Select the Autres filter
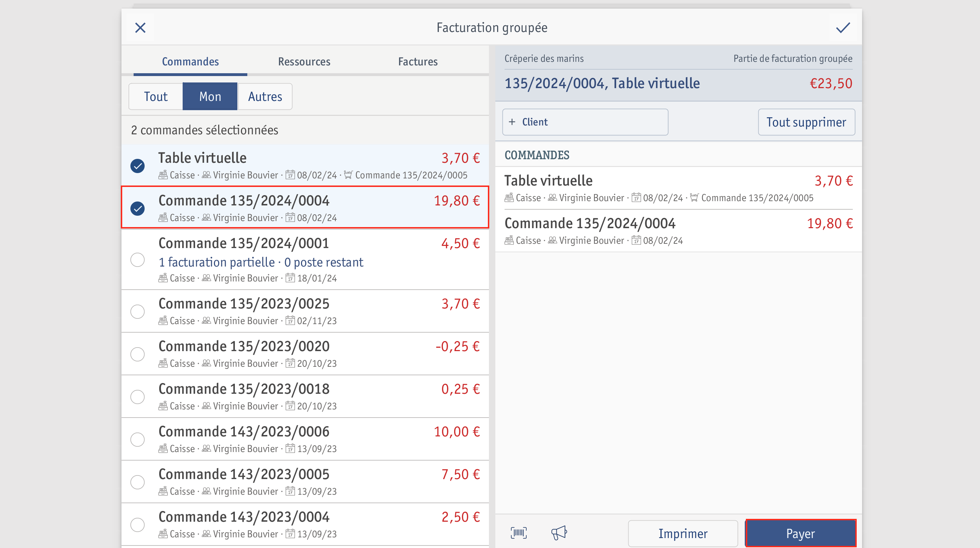980x548 pixels. click(265, 97)
